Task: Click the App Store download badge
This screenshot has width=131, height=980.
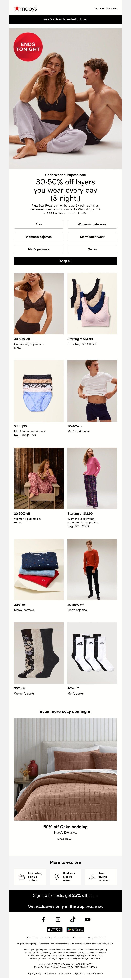Action: [54, 929]
